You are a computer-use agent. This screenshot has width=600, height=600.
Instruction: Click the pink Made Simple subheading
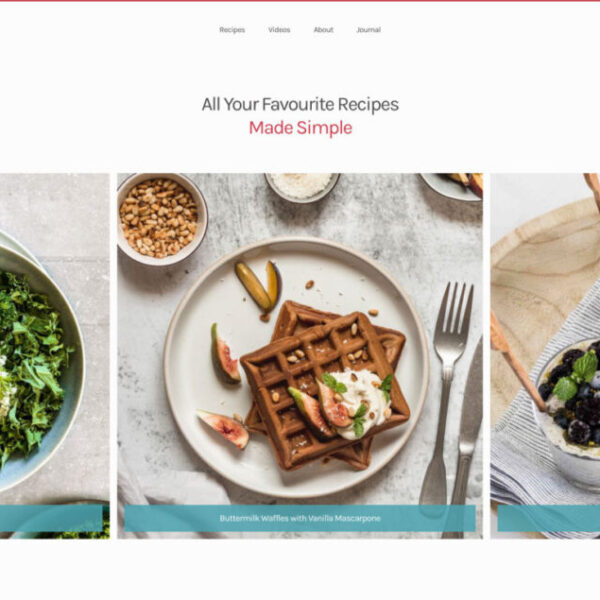tap(300, 128)
